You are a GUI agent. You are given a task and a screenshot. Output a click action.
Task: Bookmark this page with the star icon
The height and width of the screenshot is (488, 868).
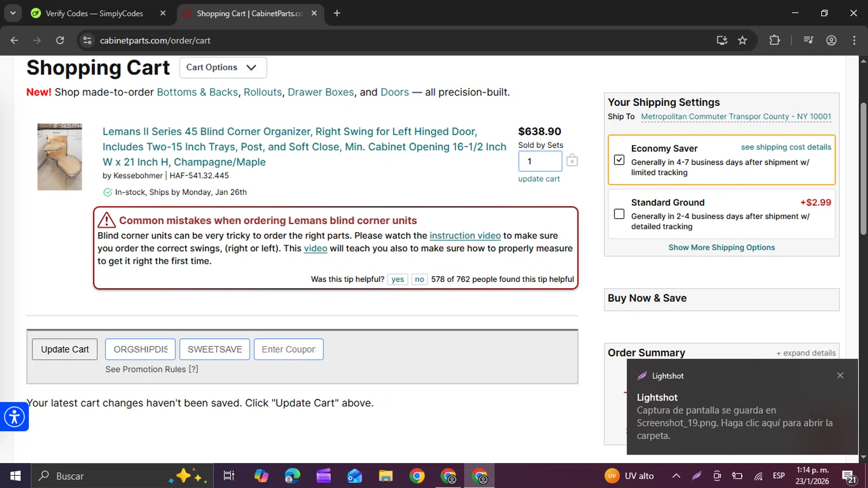742,41
